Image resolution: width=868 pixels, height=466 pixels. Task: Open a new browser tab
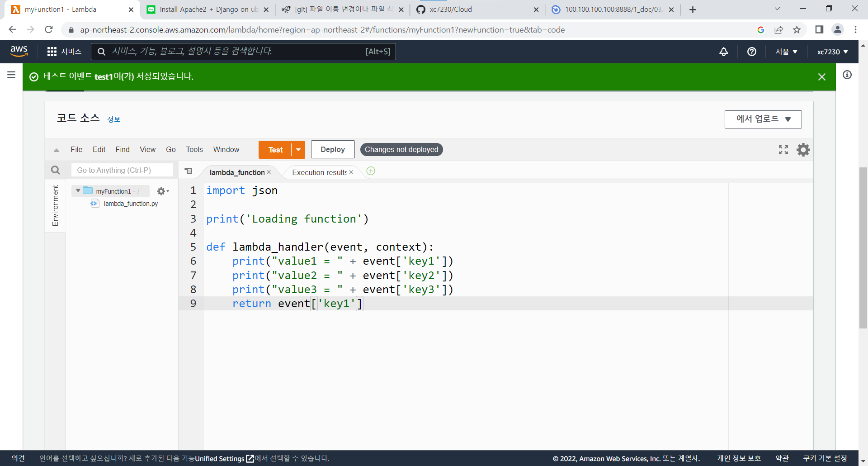(693, 10)
